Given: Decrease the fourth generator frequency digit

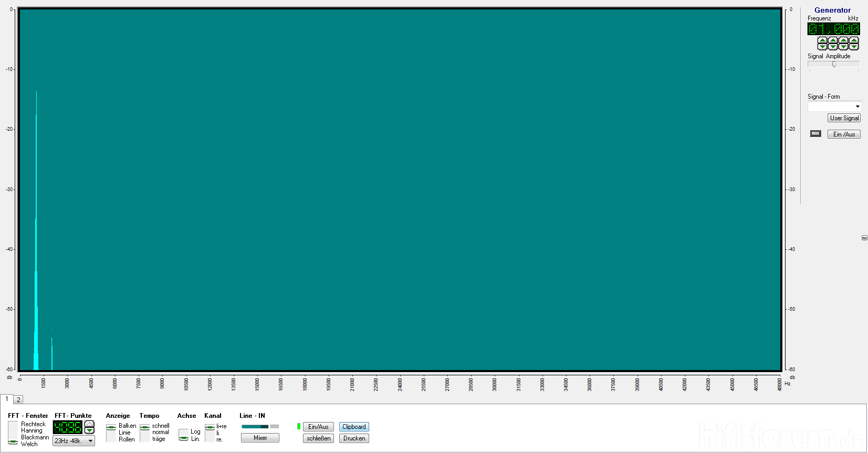Looking at the screenshot, I should [854, 47].
